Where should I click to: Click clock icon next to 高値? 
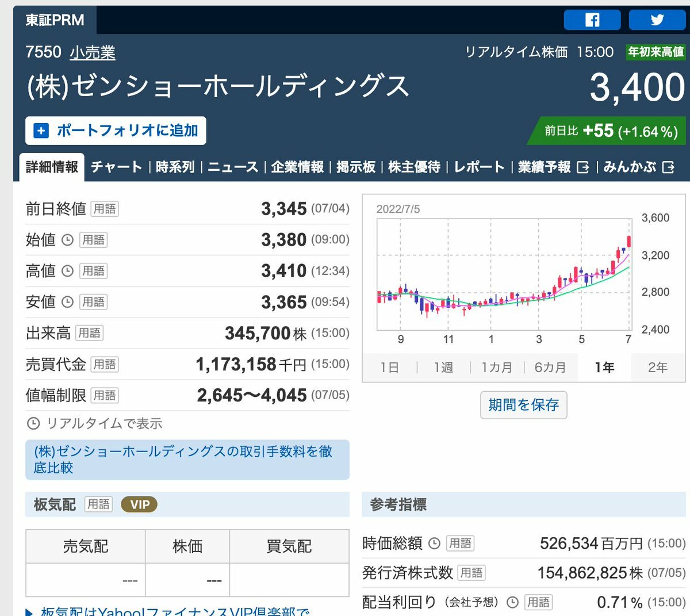coord(67,271)
